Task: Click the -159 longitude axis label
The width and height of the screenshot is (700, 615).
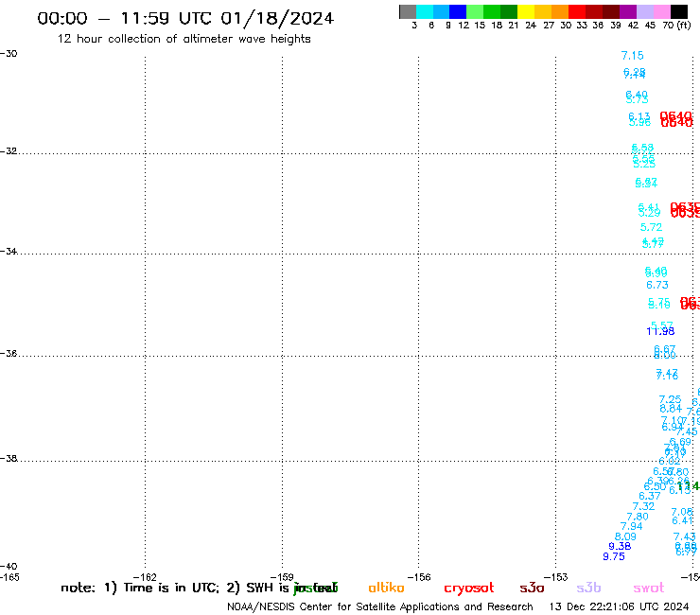Action: pyautogui.click(x=282, y=577)
